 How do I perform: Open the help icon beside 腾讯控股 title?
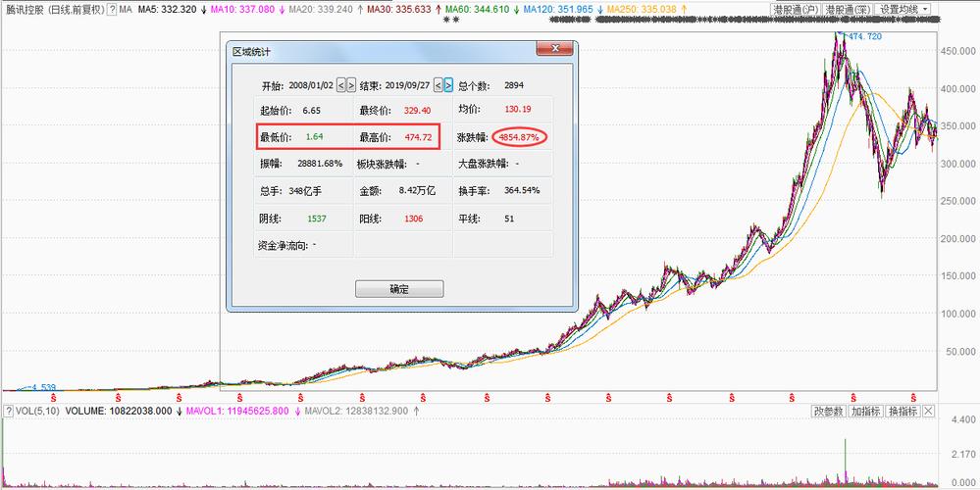point(113,10)
